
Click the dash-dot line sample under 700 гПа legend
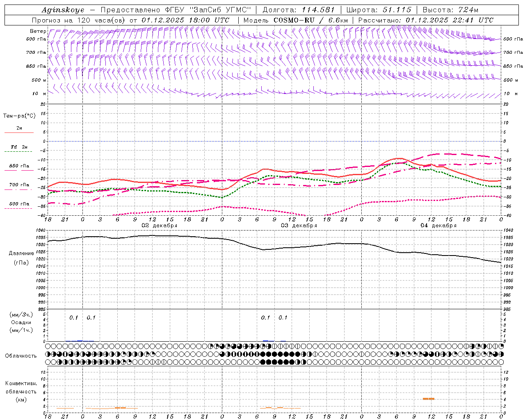[19, 189]
